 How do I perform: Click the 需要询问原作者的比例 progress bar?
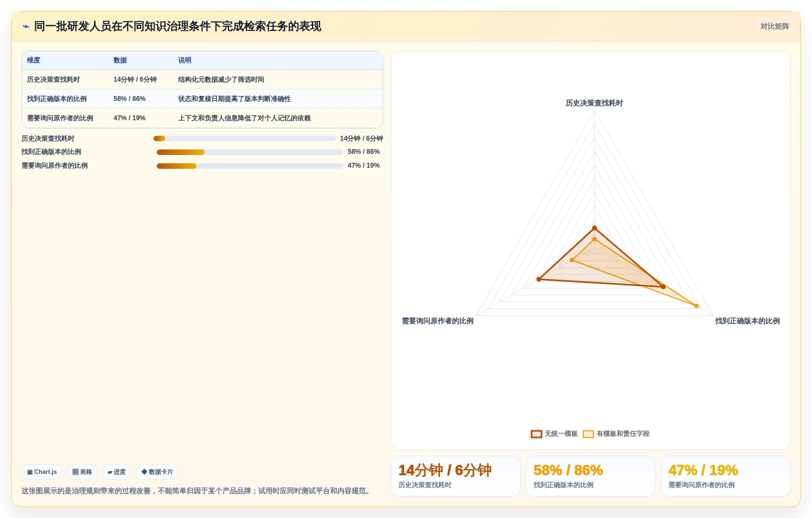coord(250,166)
